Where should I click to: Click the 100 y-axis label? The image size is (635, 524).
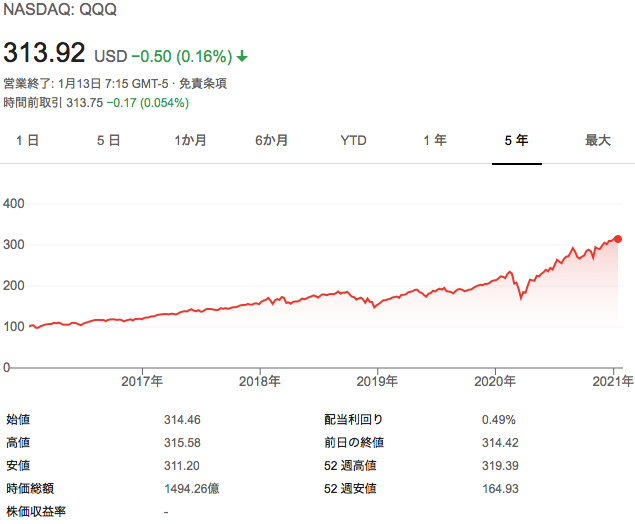click(x=14, y=326)
